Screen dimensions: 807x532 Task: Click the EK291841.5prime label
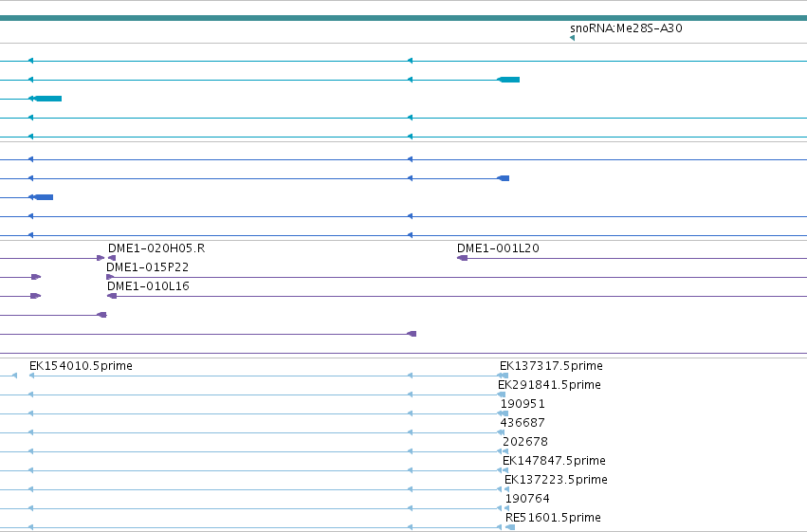pos(549,385)
